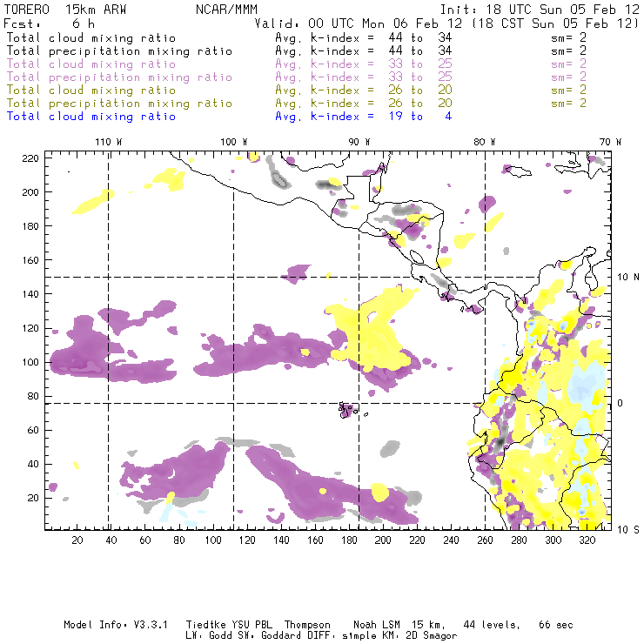Select the "100 W" longitude label
The image size is (644, 644).
[x=234, y=142]
